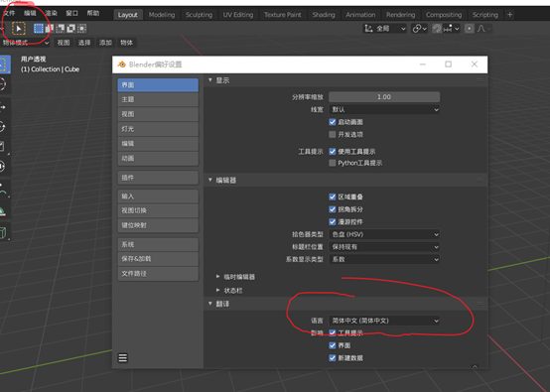Viewport: 550px width, 392px height.
Task: Enable the Python工具提示 checkbox
Action: click(x=333, y=163)
